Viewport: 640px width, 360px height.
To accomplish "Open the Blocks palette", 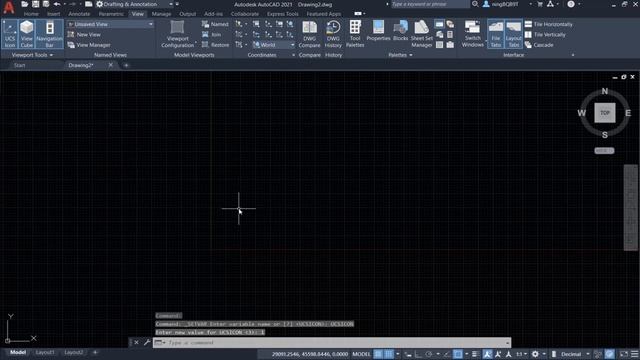I will tap(400, 31).
